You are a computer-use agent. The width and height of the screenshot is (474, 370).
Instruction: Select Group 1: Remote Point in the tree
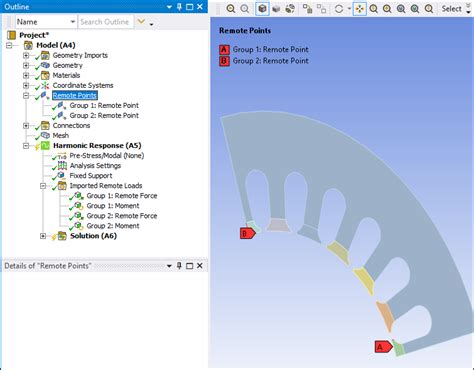pos(104,105)
